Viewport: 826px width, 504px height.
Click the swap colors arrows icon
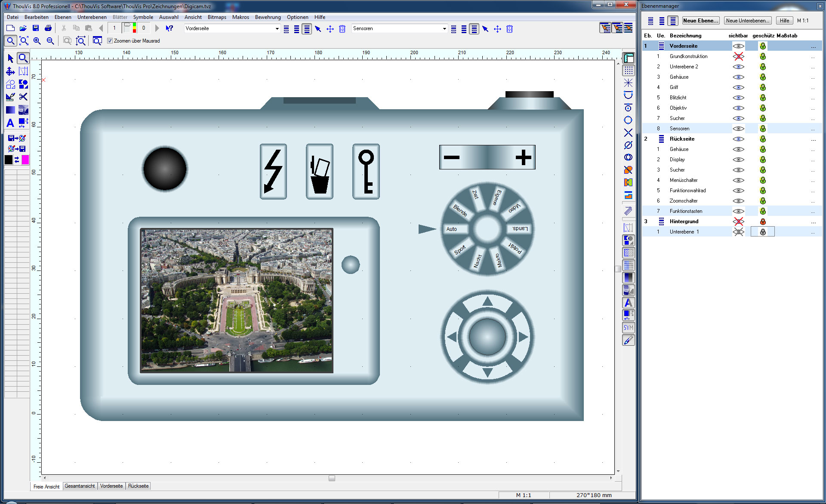tap(17, 160)
